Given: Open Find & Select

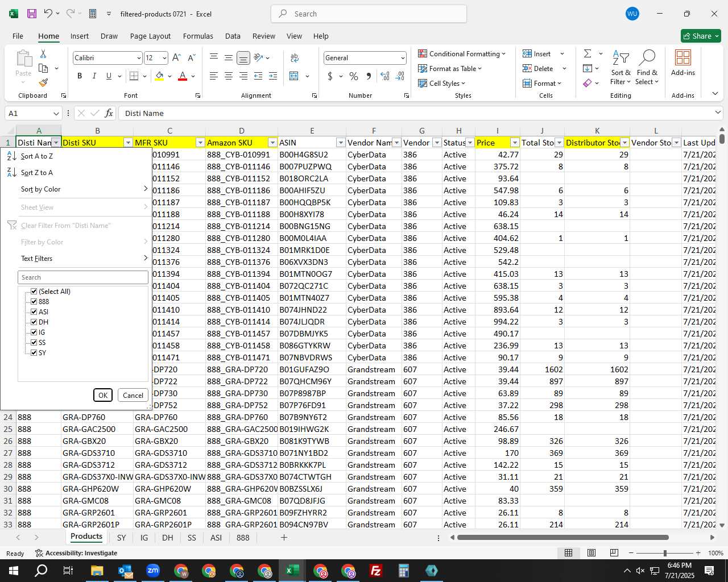Looking at the screenshot, I should coord(647,68).
